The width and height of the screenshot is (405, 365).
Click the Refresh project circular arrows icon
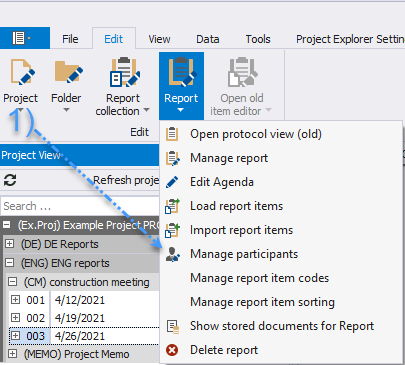tap(10, 180)
